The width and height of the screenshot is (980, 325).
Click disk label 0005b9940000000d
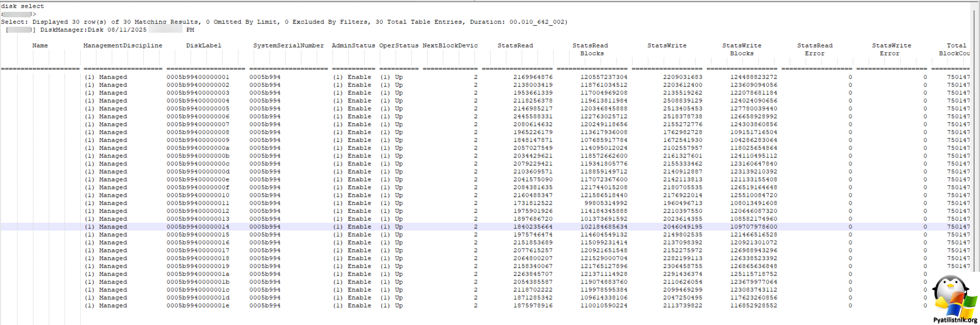(x=198, y=172)
